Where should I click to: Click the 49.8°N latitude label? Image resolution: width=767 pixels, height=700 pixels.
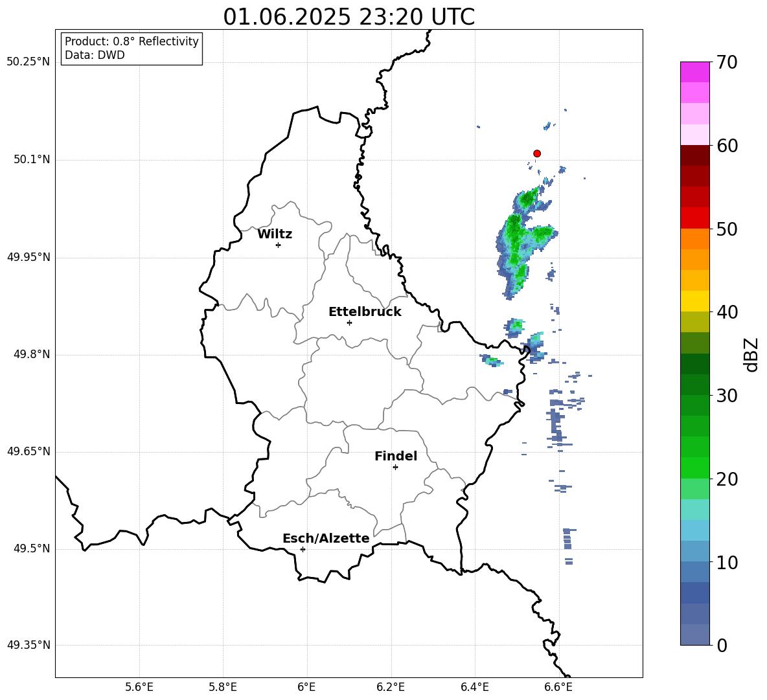pos(32,354)
